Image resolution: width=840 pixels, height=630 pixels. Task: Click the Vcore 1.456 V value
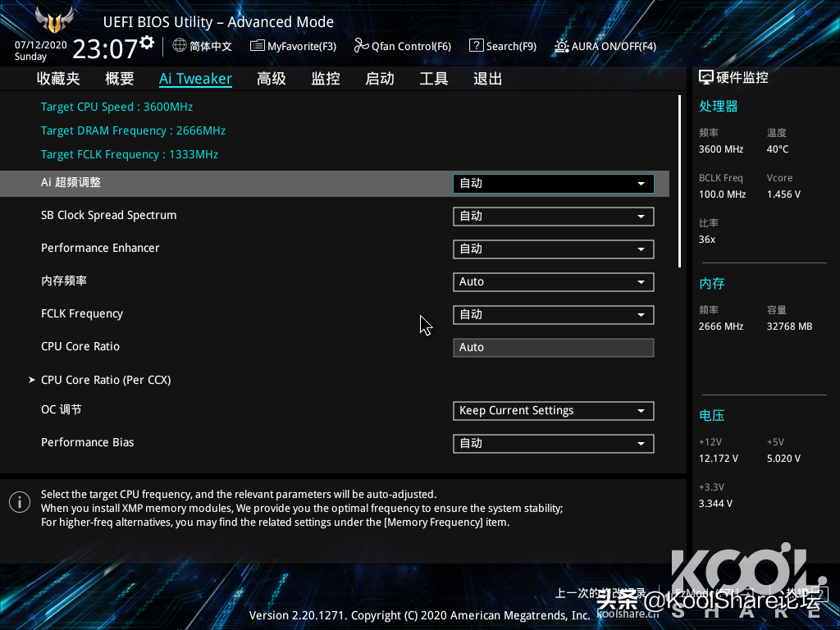(783, 194)
